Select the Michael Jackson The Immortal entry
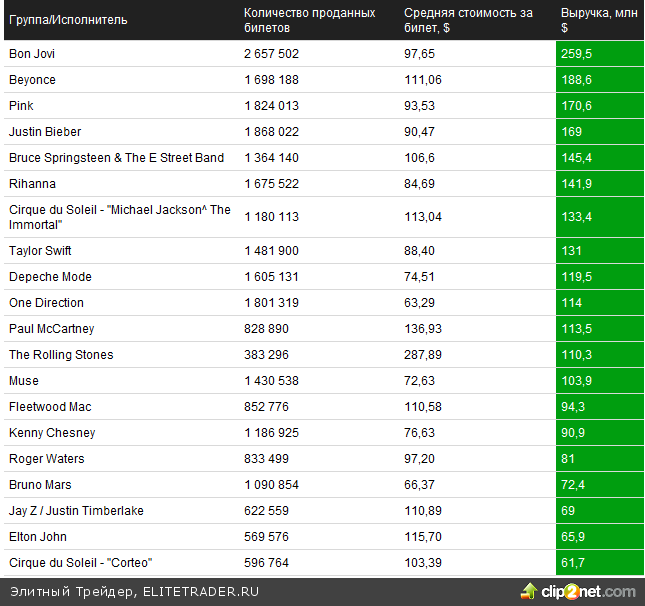Image resolution: width=645 pixels, height=606 pixels. 119,217
